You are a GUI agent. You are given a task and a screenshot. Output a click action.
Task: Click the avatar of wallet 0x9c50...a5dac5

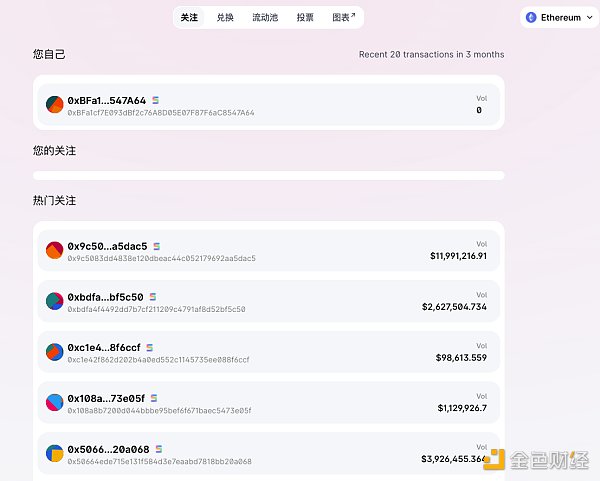tap(54, 250)
